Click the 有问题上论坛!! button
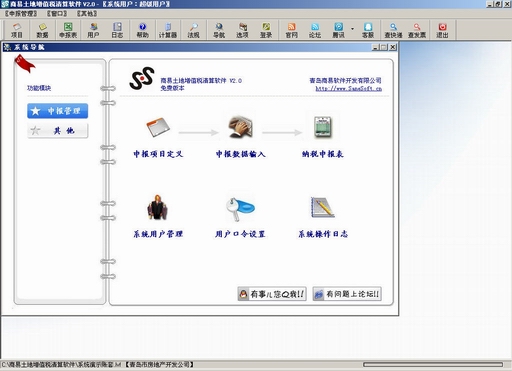Screen dimensions: 512x371 (347, 294)
